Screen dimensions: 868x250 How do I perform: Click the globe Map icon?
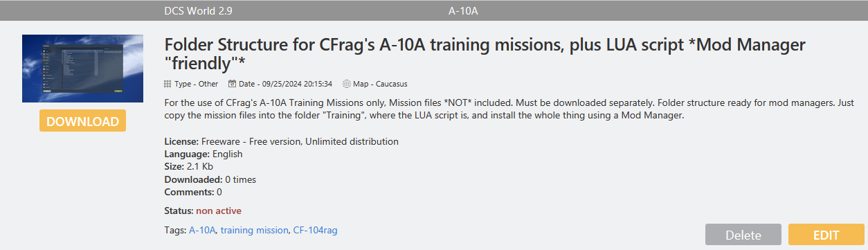[x=346, y=84]
